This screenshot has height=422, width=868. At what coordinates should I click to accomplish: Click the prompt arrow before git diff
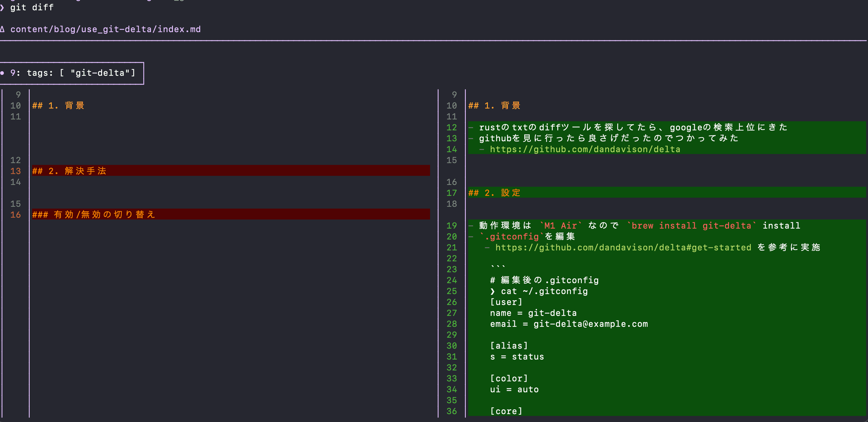coord(2,7)
